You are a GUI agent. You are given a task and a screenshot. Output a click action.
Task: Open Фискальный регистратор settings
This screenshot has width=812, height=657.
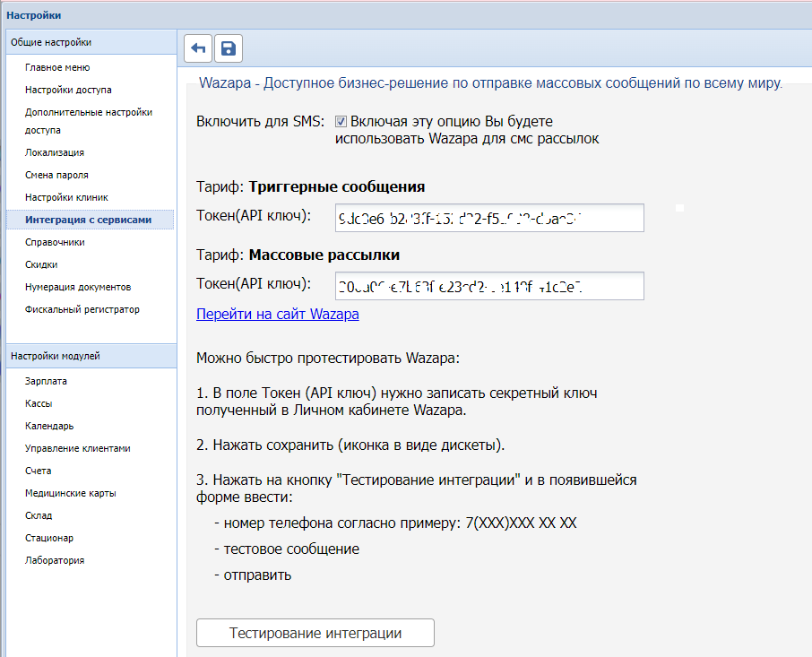click(82, 309)
